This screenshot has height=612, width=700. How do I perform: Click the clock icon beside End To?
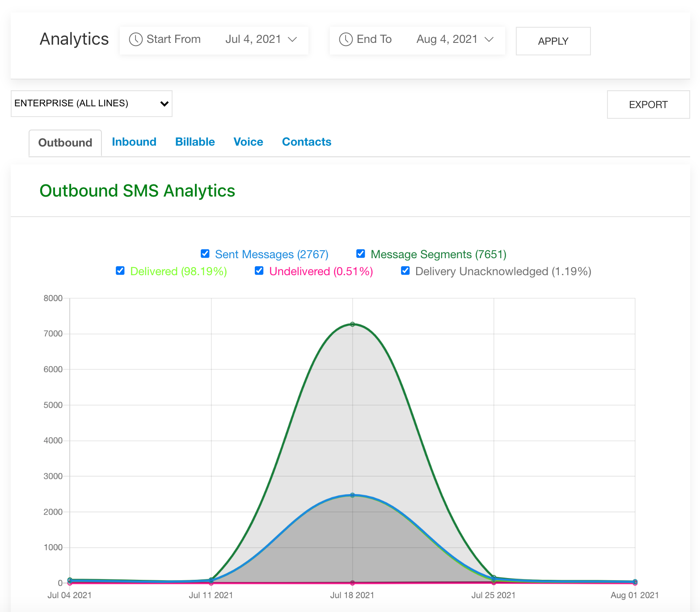[x=345, y=40]
